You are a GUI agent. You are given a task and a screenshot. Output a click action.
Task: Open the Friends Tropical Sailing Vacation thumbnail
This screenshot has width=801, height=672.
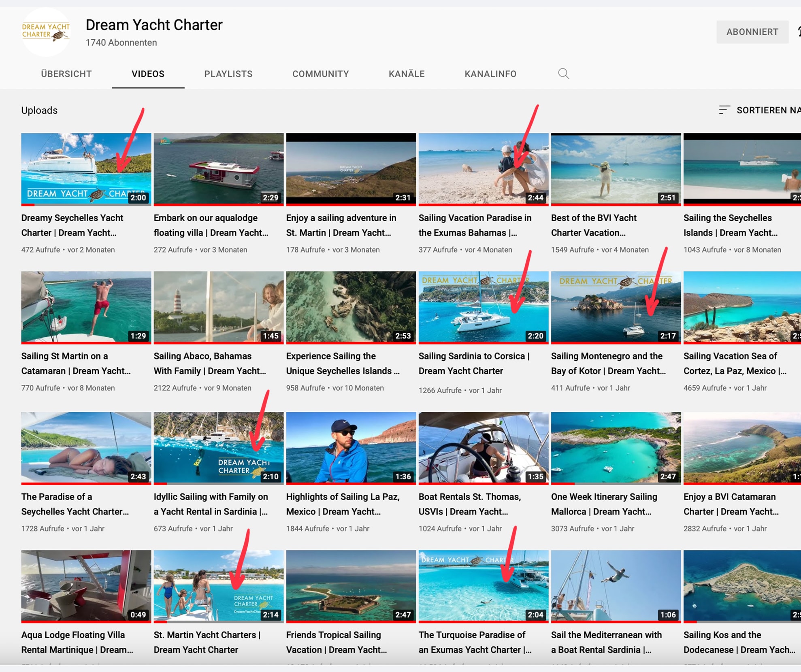[351, 586]
